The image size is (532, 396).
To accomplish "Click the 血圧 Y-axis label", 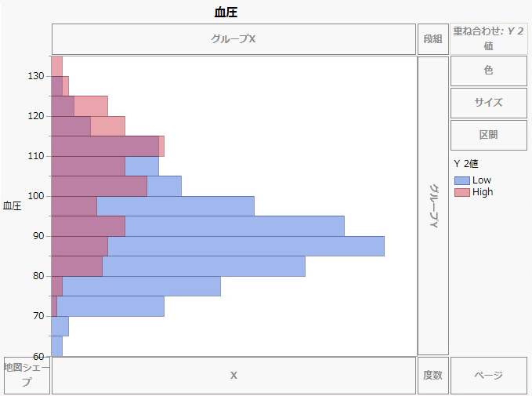I will tap(12, 206).
